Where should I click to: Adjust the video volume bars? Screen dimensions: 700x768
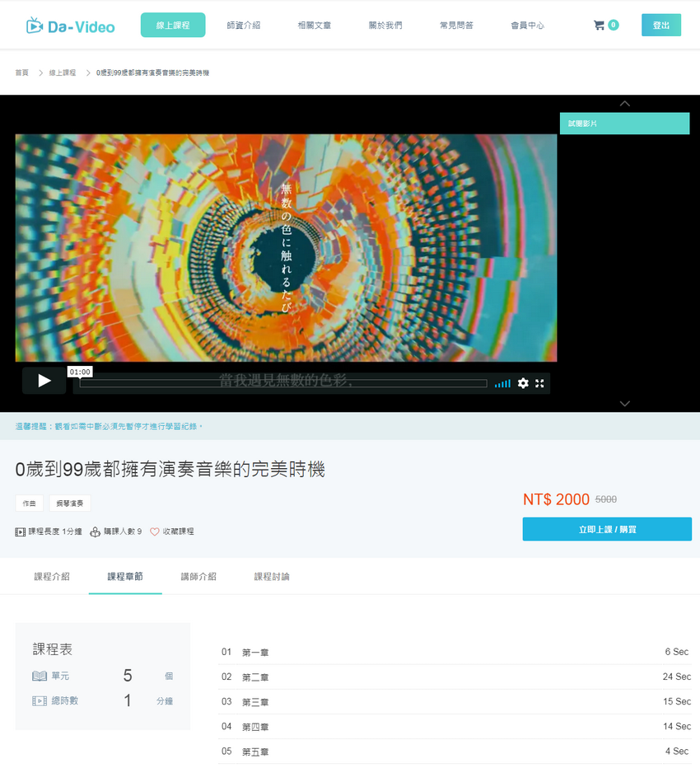[x=502, y=383]
